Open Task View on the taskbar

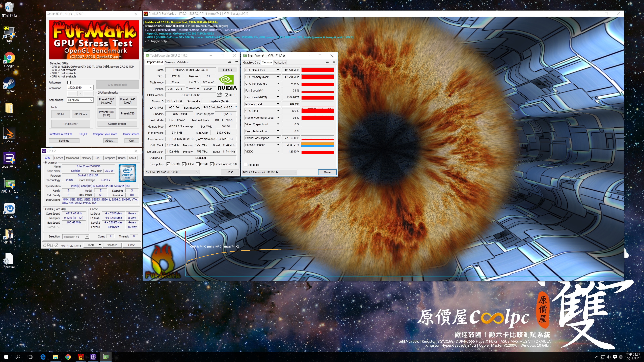coord(30,357)
